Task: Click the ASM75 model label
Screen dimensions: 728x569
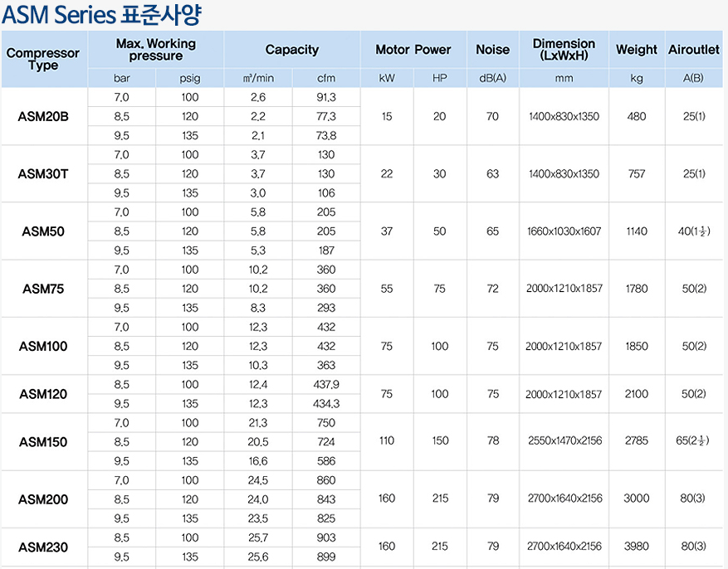Action: (43, 289)
